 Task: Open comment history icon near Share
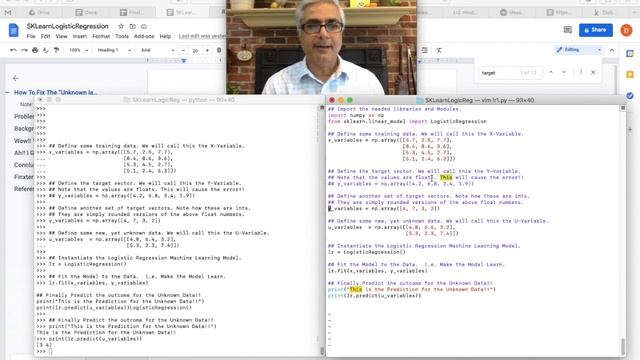point(567,30)
